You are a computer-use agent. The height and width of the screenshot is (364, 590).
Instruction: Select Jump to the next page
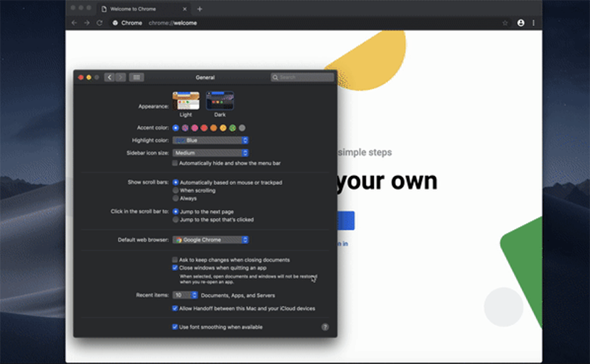(176, 211)
